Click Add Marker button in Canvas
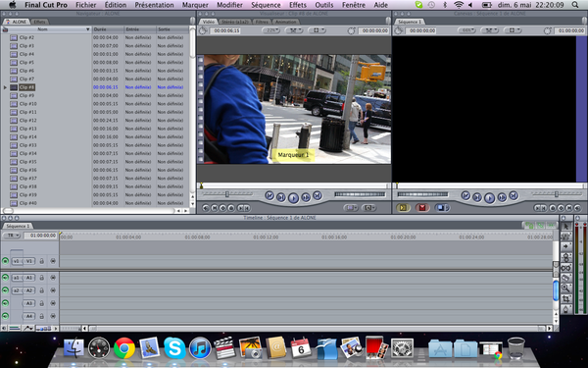Screen dimensions: 588x368 (553, 208)
